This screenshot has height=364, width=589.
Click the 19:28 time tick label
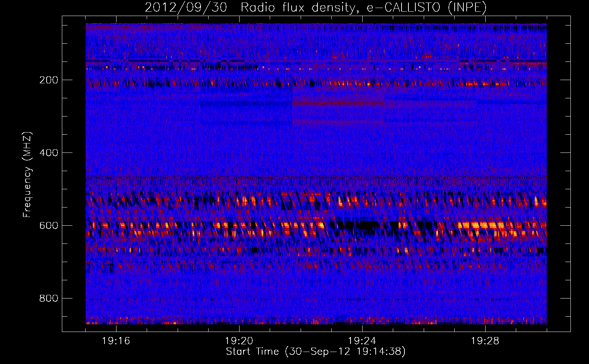tap(485, 341)
